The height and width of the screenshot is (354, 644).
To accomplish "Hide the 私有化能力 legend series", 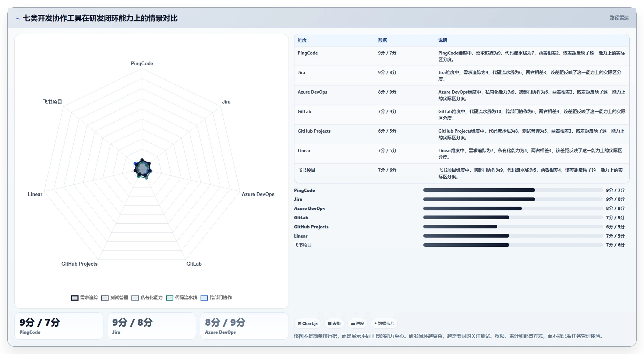I will [x=147, y=298].
